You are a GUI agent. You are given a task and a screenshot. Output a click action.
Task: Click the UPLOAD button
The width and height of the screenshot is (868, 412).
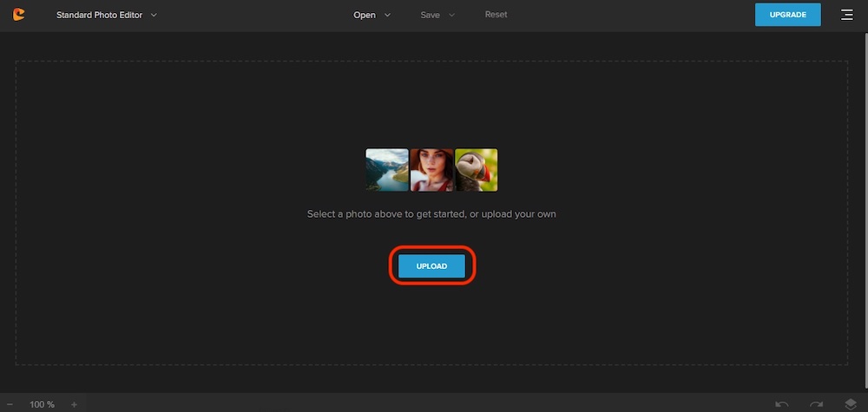click(431, 266)
